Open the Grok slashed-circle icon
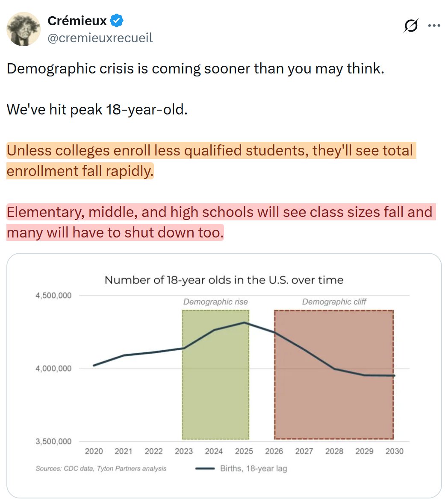448x504 pixels. point(411,26)
